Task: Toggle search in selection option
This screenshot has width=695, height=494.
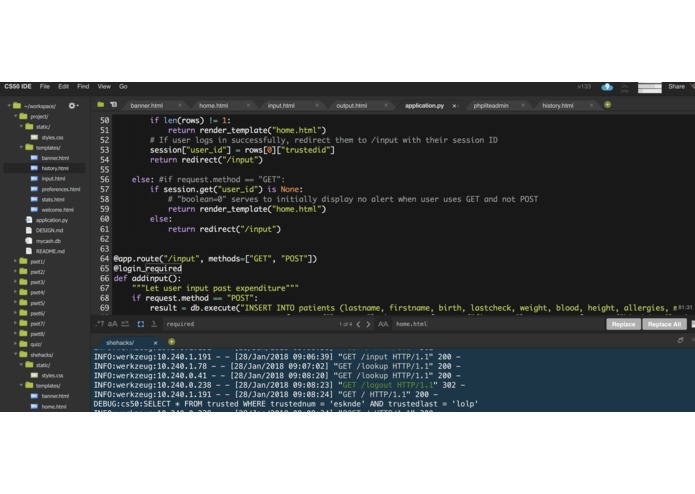Action: tap(141, 324)
